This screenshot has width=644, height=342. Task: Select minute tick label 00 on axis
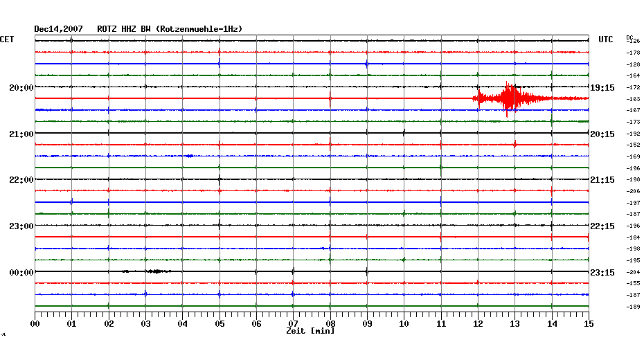[35, 323]
